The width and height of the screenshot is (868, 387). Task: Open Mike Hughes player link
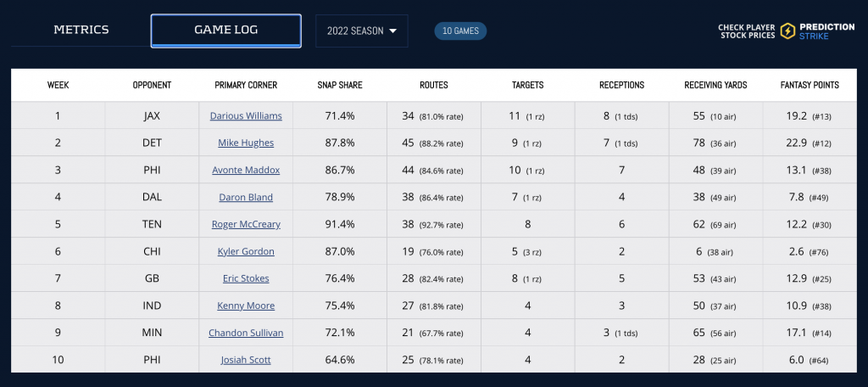coord(246,143)
